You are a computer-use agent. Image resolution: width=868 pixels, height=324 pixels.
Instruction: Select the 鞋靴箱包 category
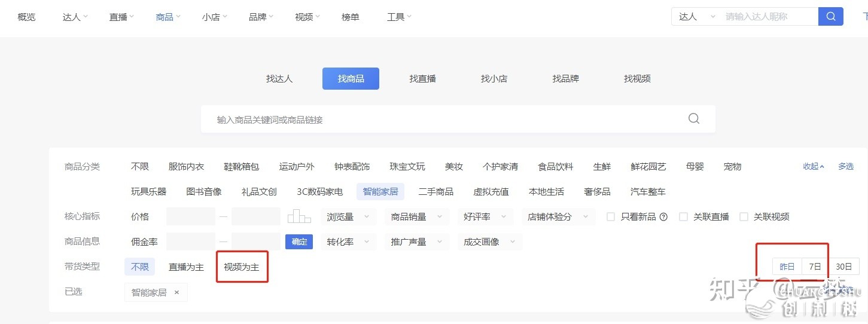[x=242, y=167]
